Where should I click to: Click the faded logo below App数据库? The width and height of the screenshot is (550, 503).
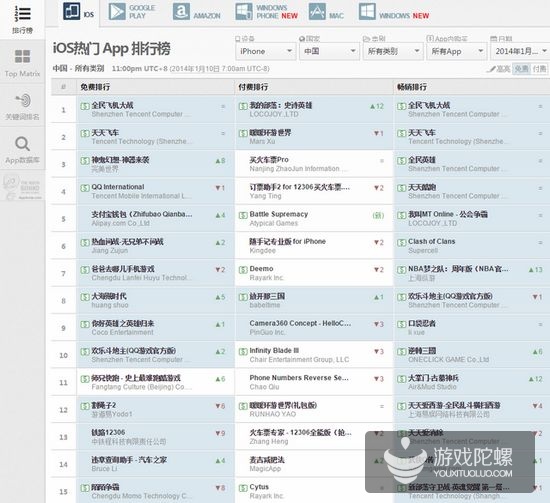click(x=22, y=187)
